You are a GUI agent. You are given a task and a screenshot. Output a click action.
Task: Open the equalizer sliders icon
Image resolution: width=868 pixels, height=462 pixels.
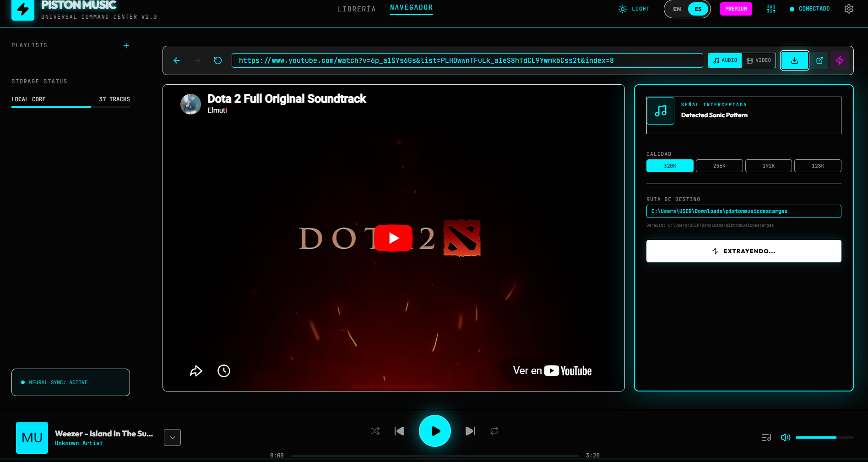point(771,9)
